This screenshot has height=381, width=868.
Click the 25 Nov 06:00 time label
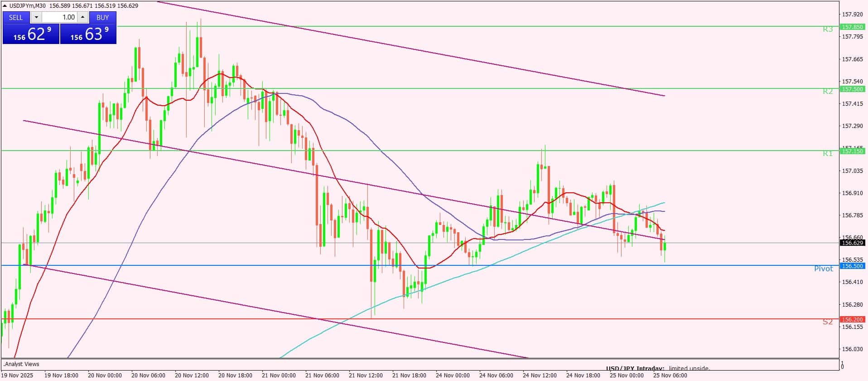point(670,376)
